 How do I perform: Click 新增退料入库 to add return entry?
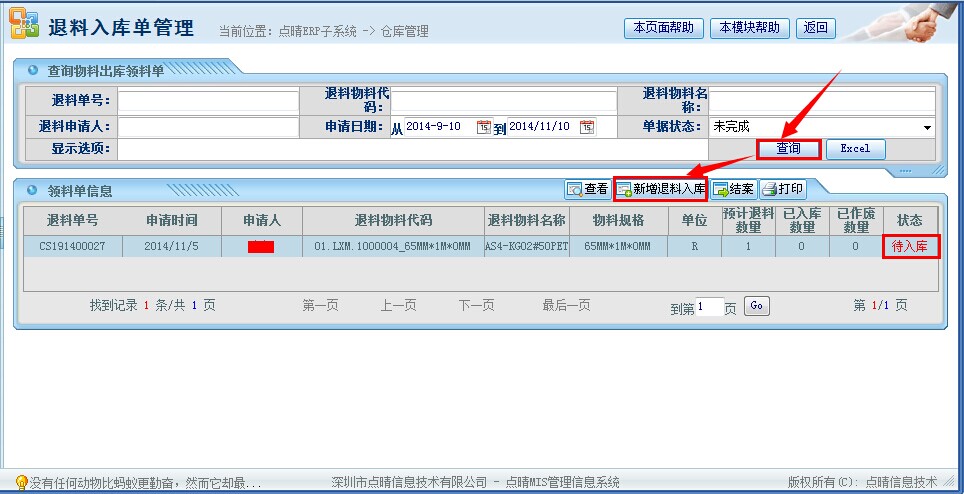[660, 189]
